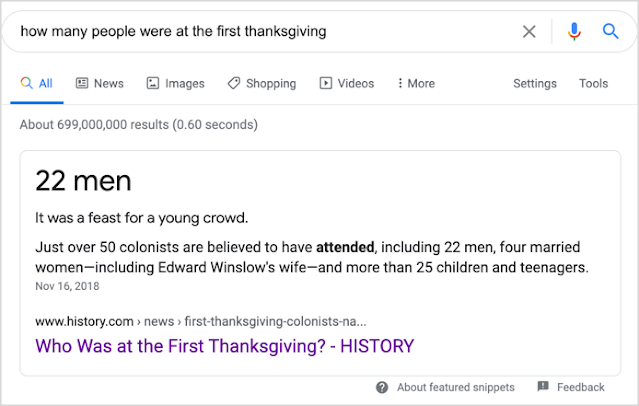Expand the Tools options
The height and width of the screenshot is (406, 639).
(593, 84)
